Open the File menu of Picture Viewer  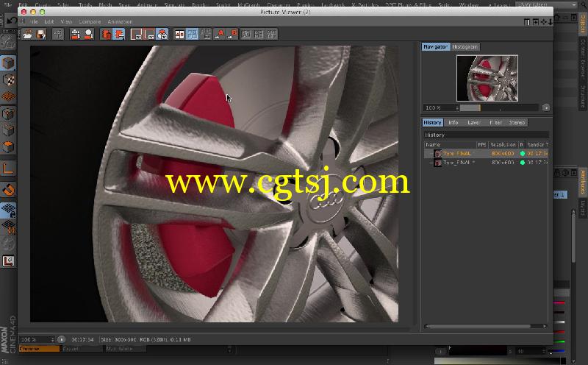coord(34,22)
